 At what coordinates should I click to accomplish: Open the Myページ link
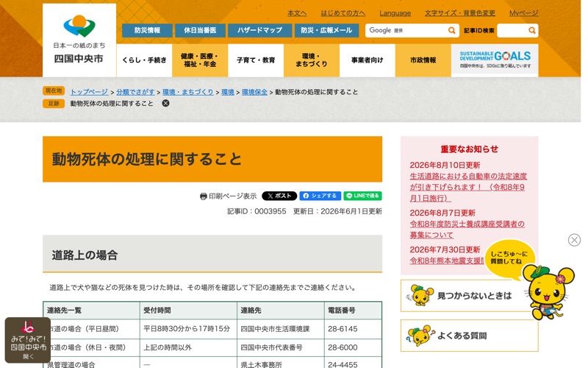pyautogui.click(x=523, y=13)
